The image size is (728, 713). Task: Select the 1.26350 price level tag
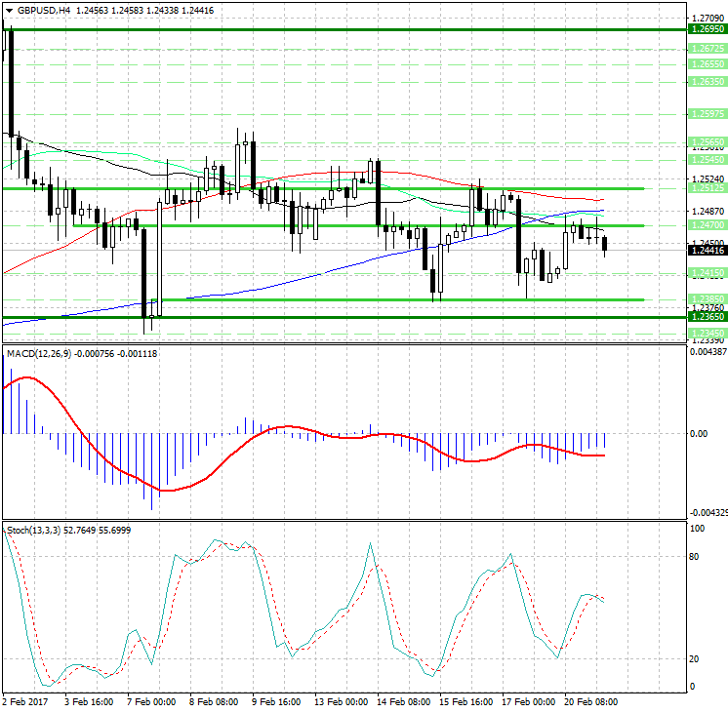click(x=707, y=83)
